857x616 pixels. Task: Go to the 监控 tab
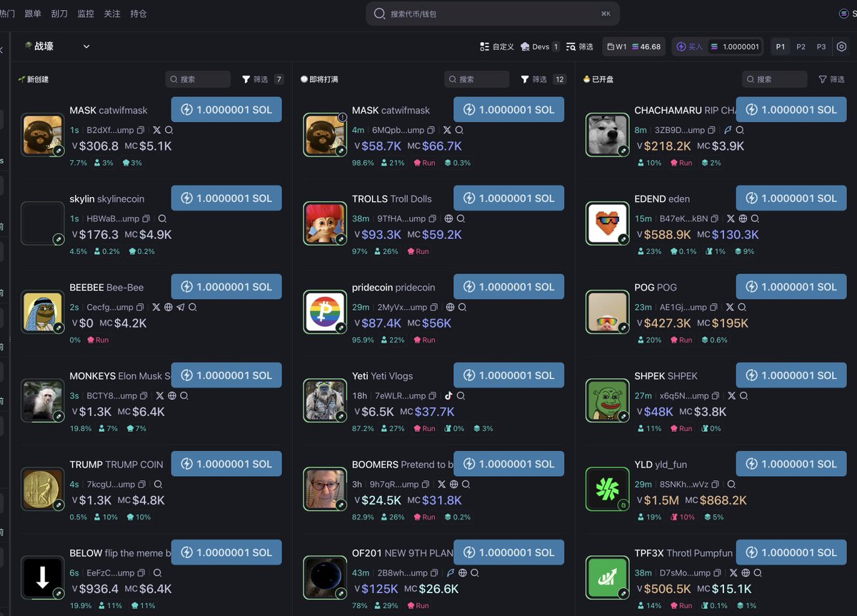click(86, 14)
